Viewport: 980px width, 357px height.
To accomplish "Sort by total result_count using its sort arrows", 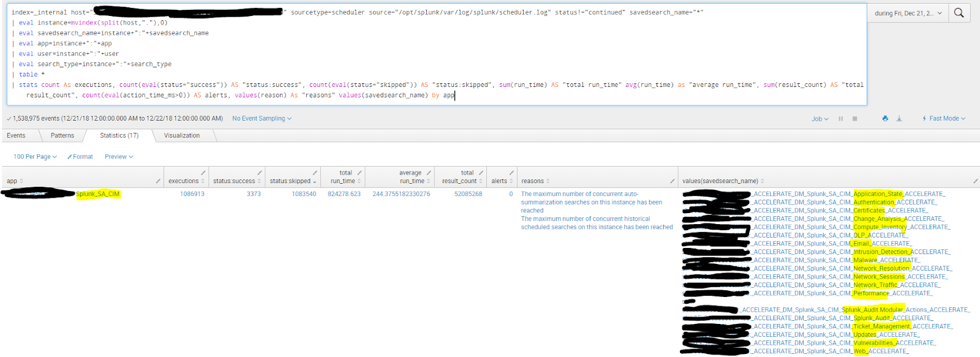I will point(481,181).
